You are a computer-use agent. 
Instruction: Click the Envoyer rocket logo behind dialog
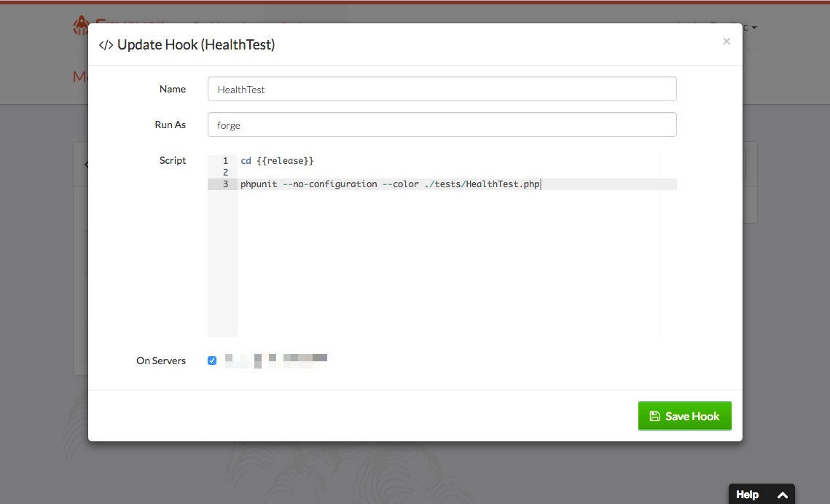click(x=81, y=25)
